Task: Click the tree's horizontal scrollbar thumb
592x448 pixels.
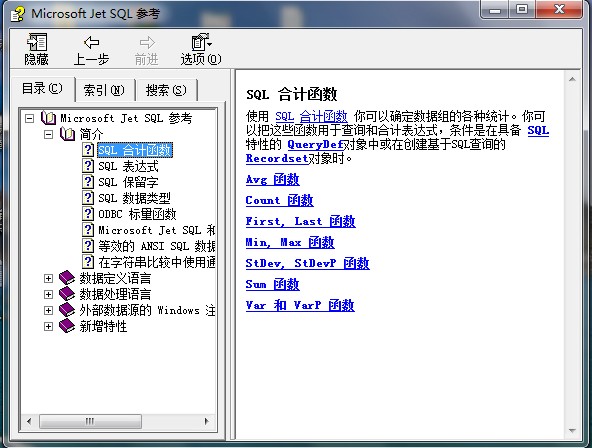Action: pos(91,421)
